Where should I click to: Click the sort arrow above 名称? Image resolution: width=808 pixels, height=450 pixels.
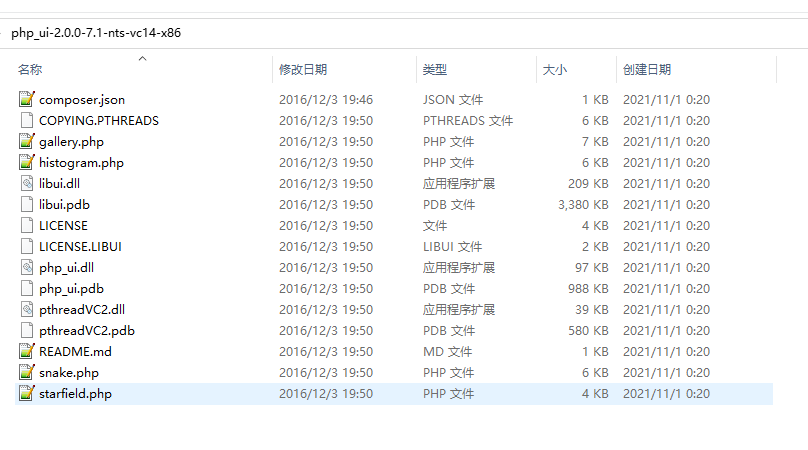point(142,58)
